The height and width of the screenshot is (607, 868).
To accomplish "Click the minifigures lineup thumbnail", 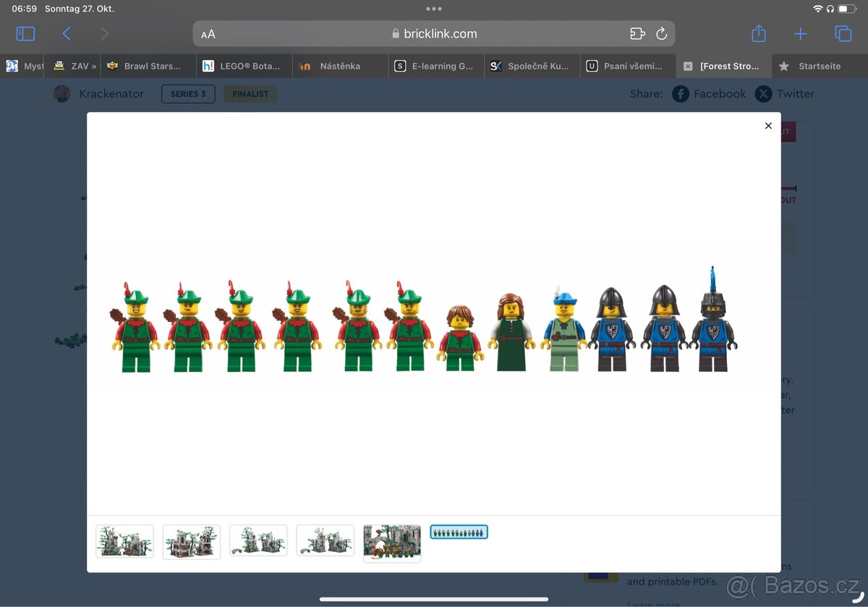I will 459,532.
